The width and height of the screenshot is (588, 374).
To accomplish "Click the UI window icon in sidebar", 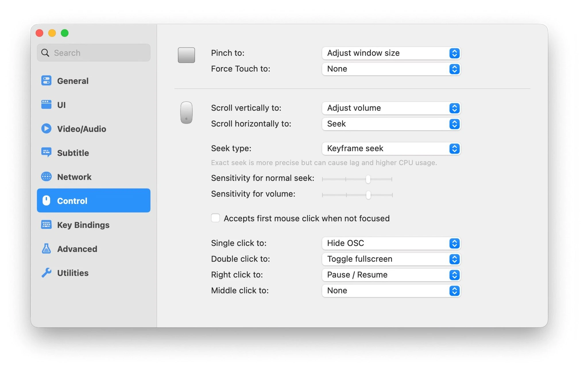I will tap(46, 105).
